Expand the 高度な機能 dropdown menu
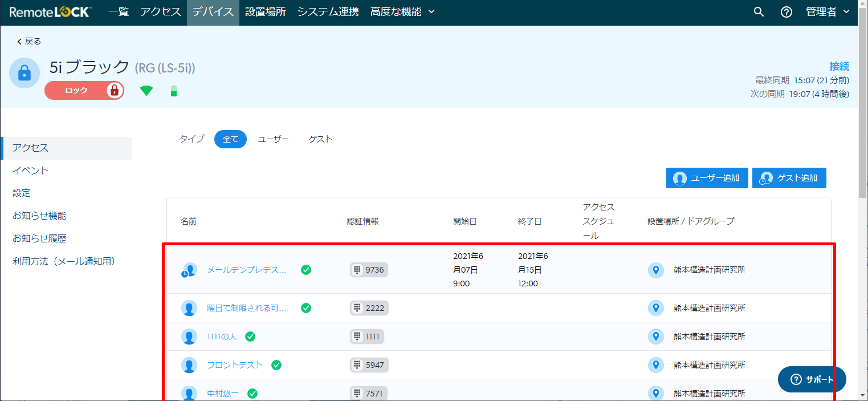Screen dimensions: 868x401 402,12
